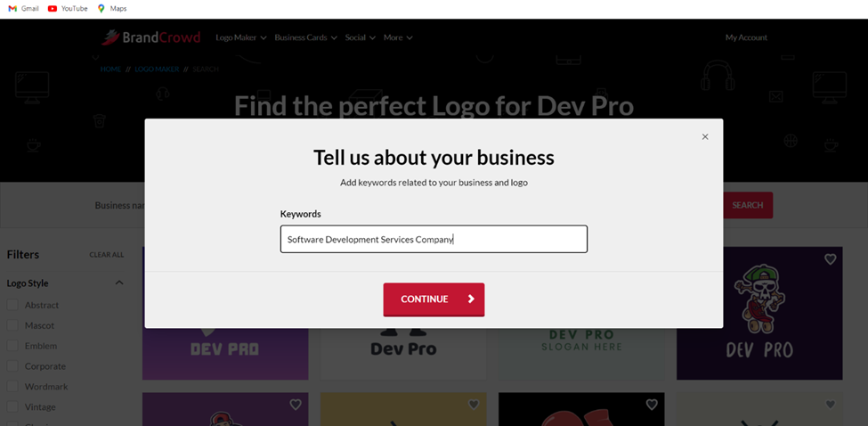The height and width of the screenshot is (426, 868).
Task: Open the YouTube bookmark
Action: 68,8
